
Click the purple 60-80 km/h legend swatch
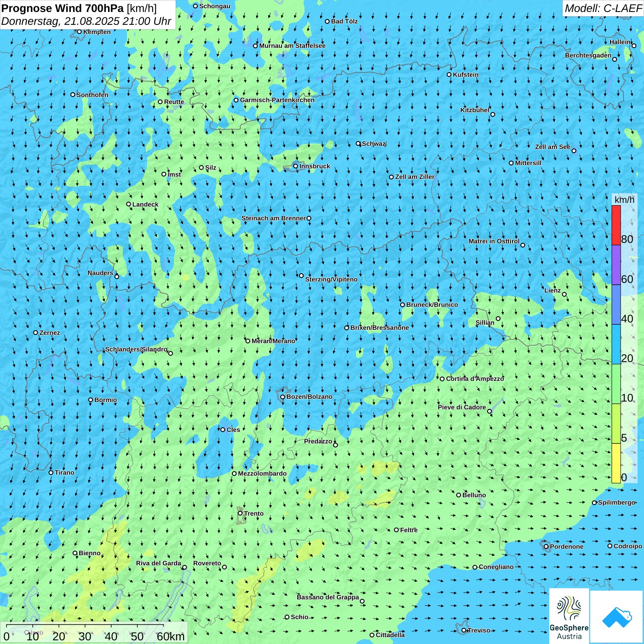(x=616, y=265)
